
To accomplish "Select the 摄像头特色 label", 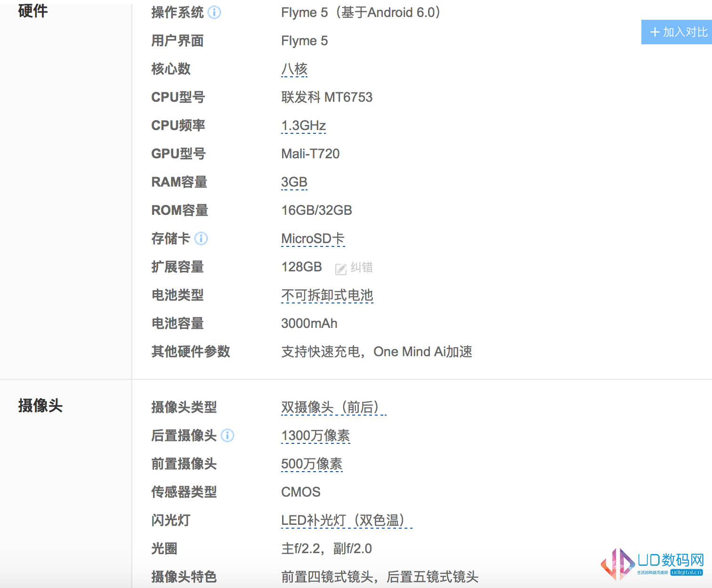I will coord(184,577).
